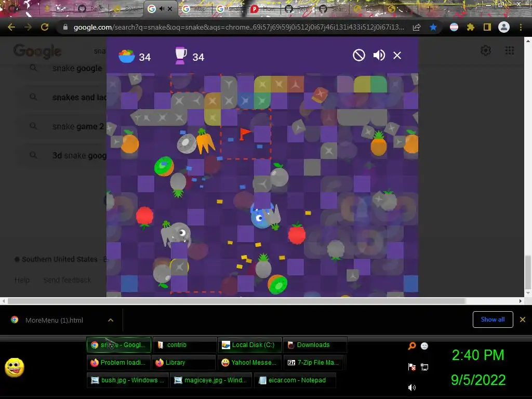Close the downloads bar with X
532x399 pixels.
[523, 320]
